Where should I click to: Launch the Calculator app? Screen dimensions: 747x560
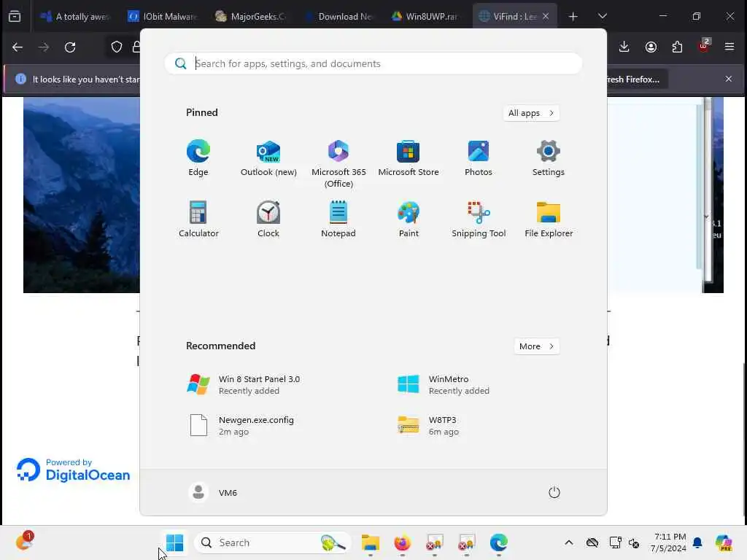(x=198, y=219)
